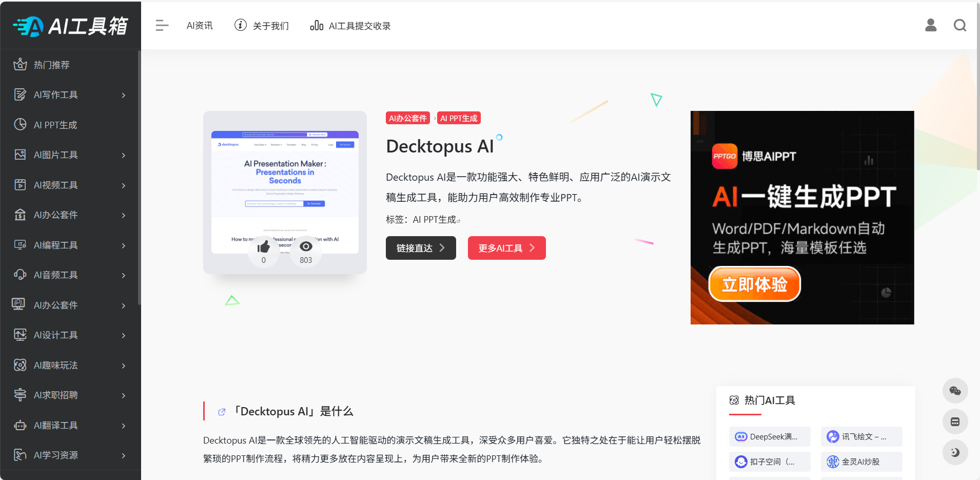Select the AI PPT生成 category icon
980x480 pixels.
point(19,124)
